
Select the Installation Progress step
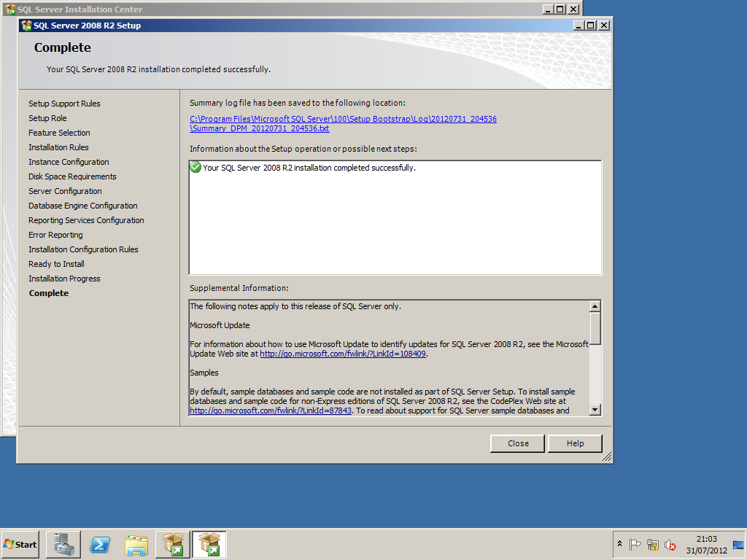64,279
